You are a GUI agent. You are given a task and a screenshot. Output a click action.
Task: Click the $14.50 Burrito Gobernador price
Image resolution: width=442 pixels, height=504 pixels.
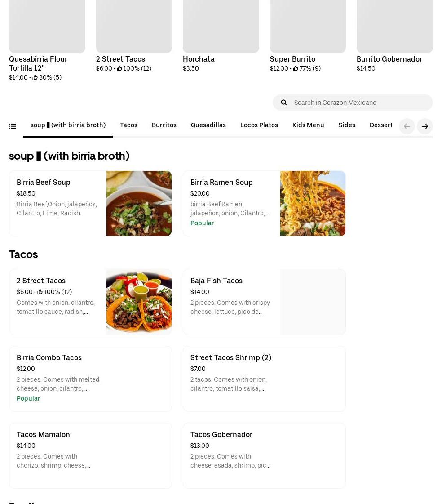pos(366,68)
